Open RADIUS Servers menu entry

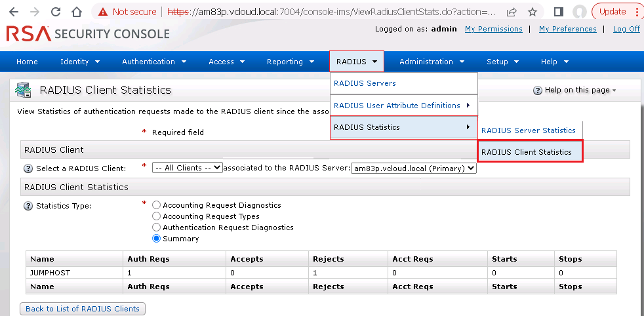pyautogui.click(x=365, y=83)
